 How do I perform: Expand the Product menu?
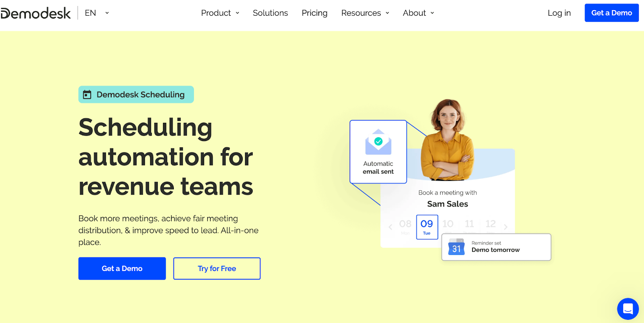tap(220, 13)
